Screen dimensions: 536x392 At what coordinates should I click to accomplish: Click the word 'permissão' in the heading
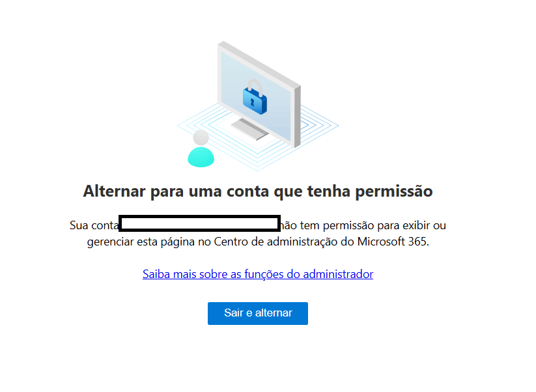pos(394,191)
